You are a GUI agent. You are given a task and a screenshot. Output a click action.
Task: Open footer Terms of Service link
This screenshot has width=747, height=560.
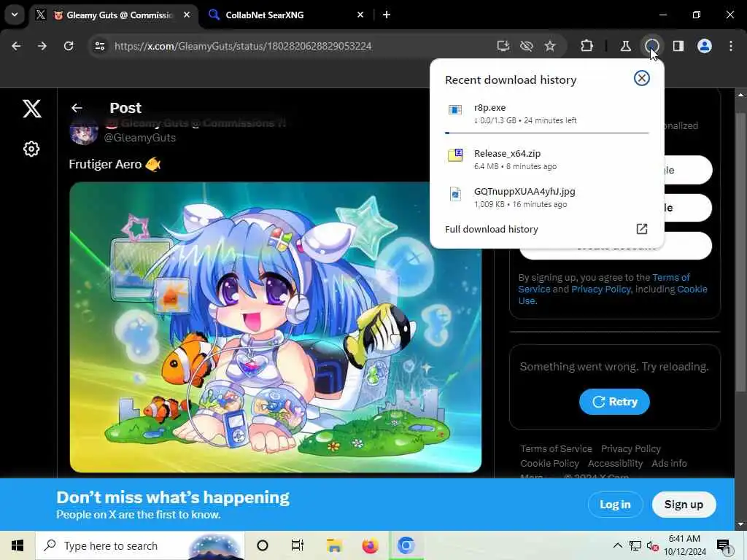tap(556, 448)
